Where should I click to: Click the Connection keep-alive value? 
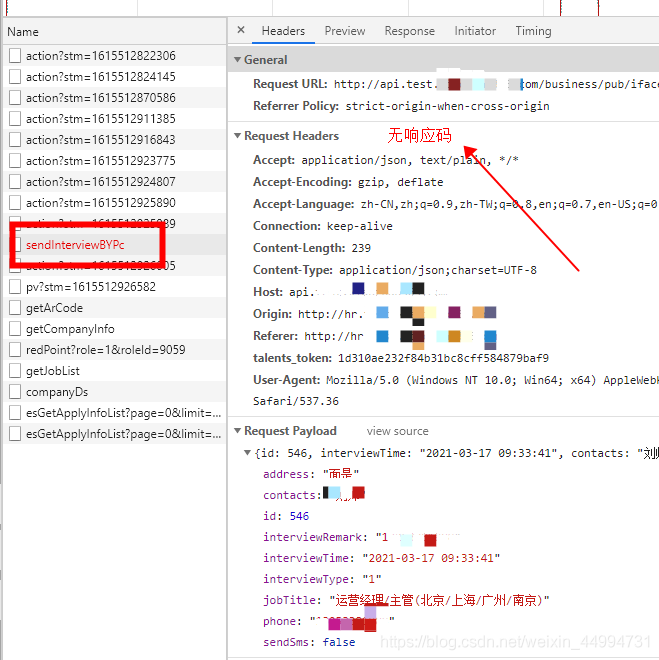tap(359, 226)
